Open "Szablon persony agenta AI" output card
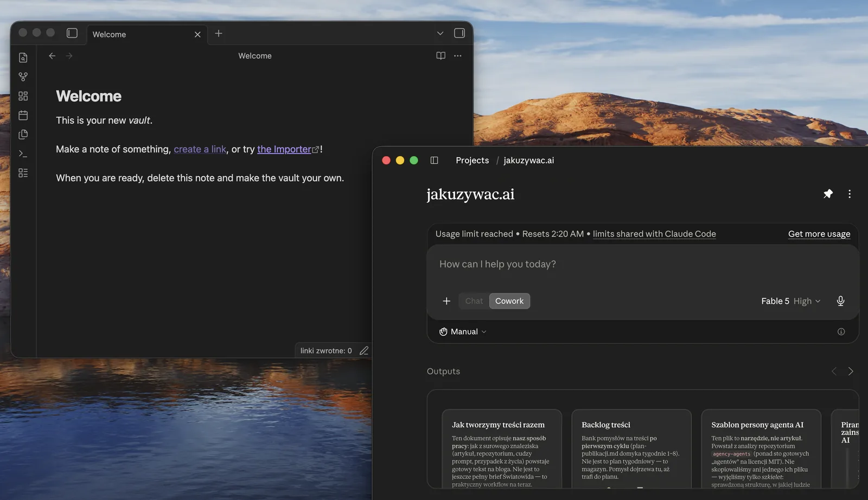Image resolution: width=868 pixels, height=500 pixels. pyautogui.click(x=761, y=449)
